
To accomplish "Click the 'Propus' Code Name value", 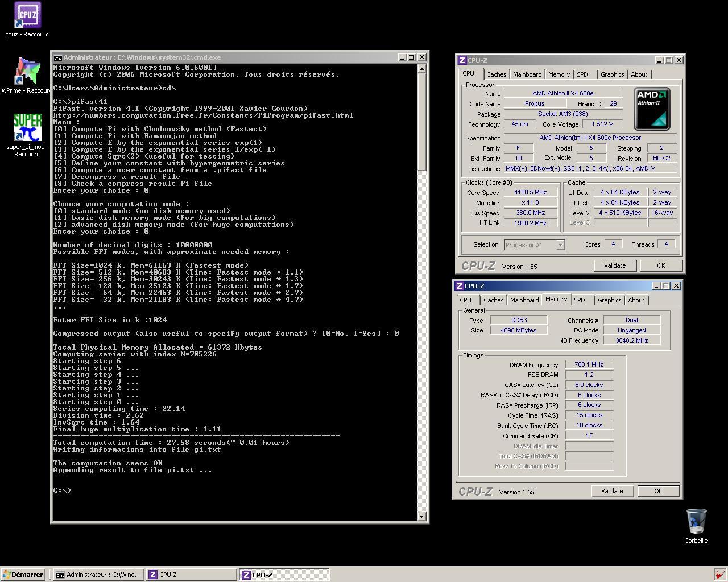I will click(535, 104).
